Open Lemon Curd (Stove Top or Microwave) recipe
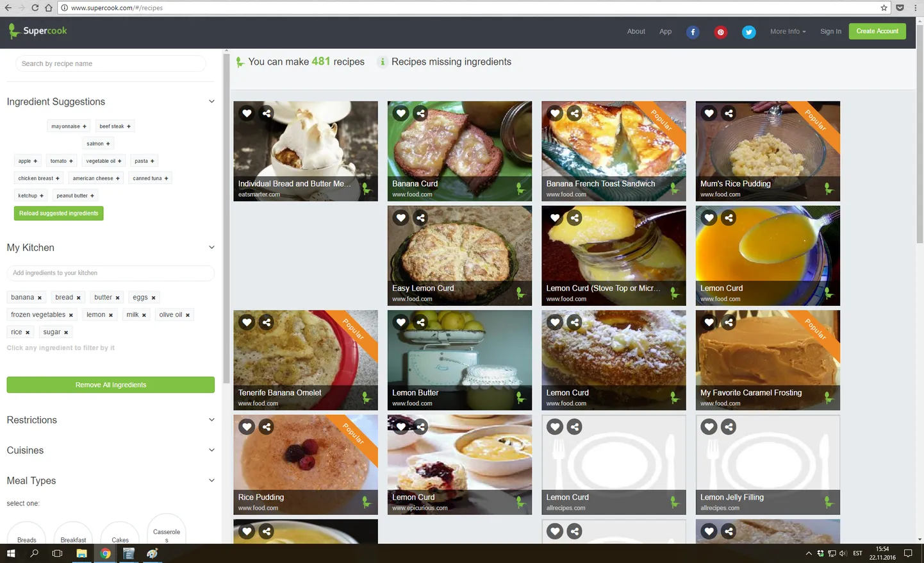Image resolution: width=924 pixels, height=563 pixels. [613, 256]
